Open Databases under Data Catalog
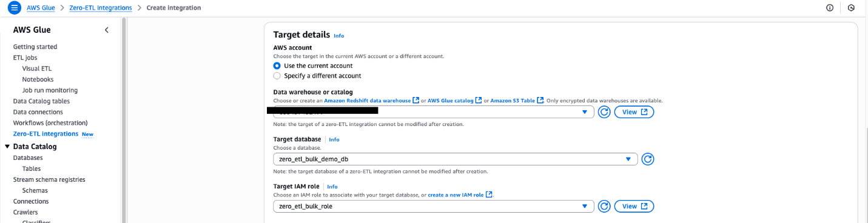The image size is (868, 223). click(28, 158)
